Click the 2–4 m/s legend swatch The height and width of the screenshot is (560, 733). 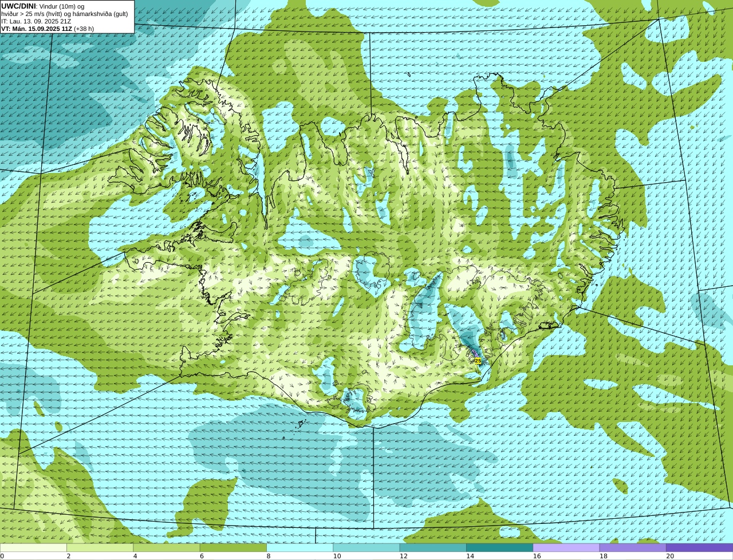coord(100,547)
